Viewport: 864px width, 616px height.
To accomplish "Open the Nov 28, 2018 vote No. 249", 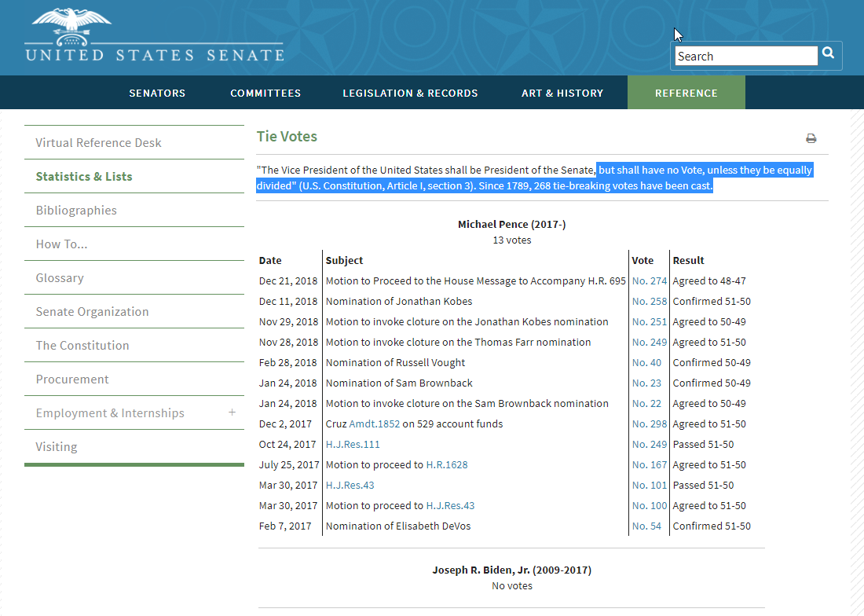I will 649,342.
